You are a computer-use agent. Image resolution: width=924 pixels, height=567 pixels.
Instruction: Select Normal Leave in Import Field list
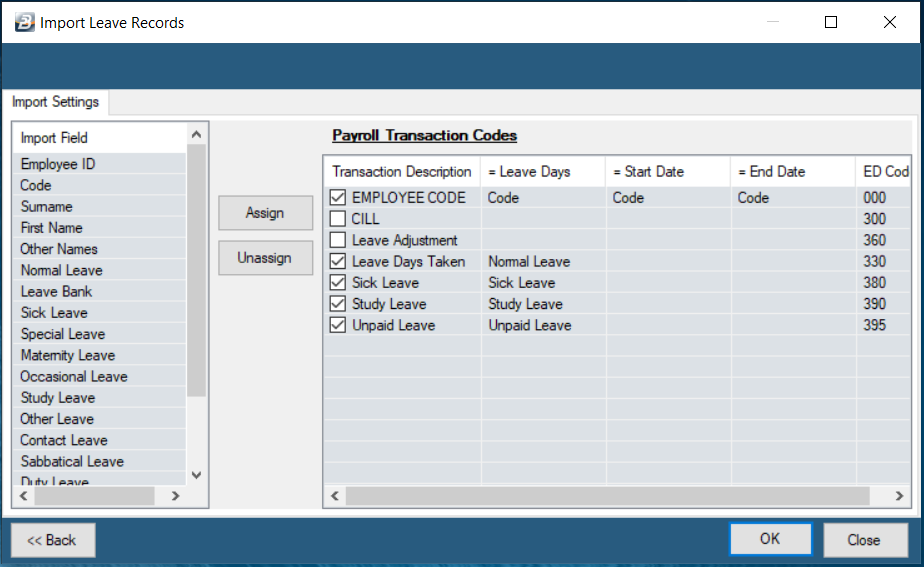tap(100, 270)
